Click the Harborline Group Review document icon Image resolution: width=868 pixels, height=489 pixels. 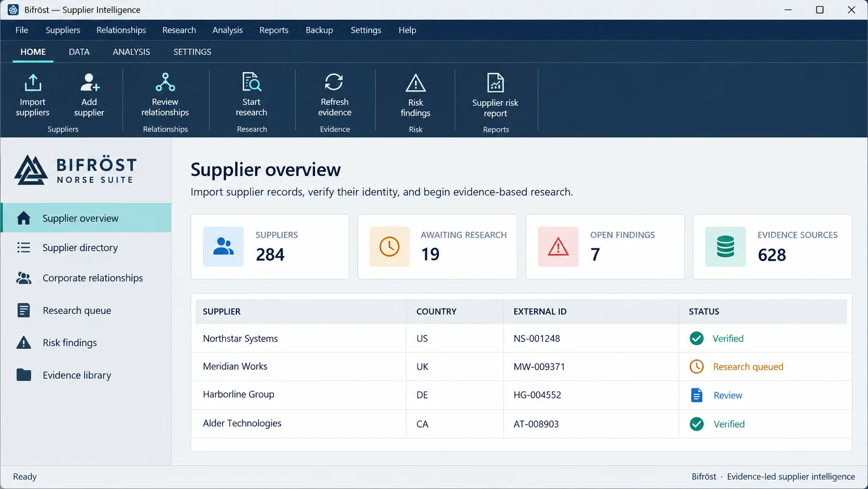(697, 395)
